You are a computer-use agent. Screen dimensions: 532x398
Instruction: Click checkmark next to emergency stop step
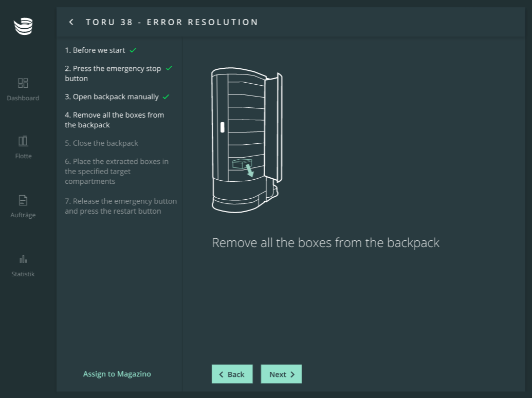[x=169, y=68]
